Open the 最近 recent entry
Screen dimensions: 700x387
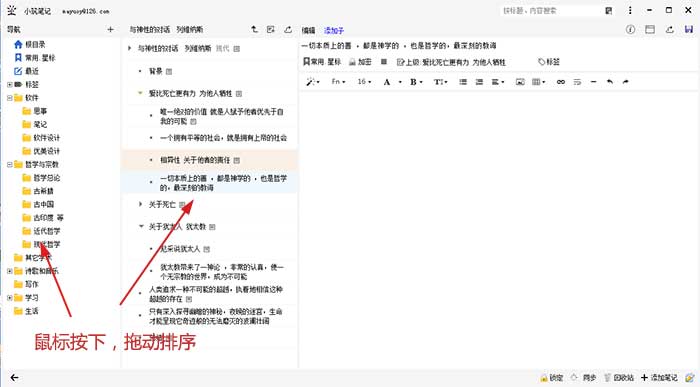pyautogui.click(x=26, y=71)
